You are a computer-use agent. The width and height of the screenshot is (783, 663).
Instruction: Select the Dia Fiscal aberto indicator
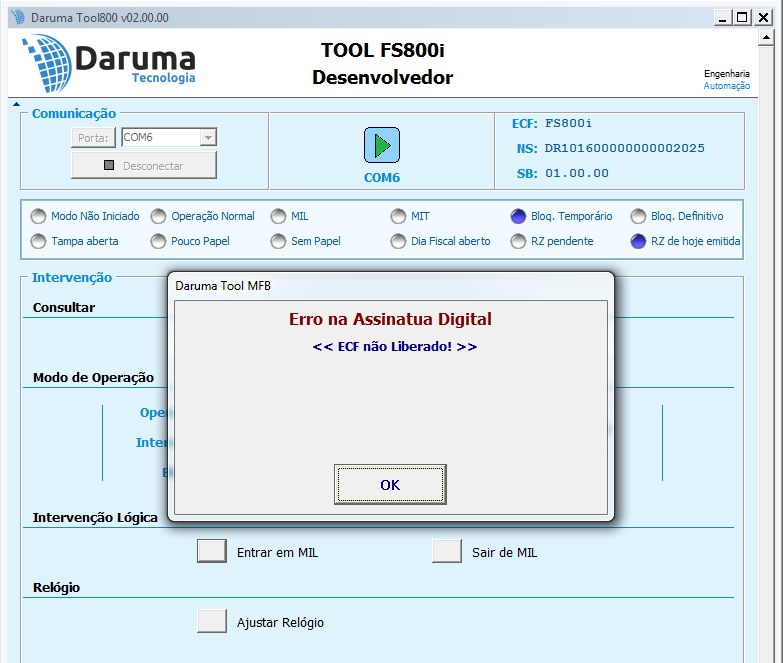pos(398,241)
